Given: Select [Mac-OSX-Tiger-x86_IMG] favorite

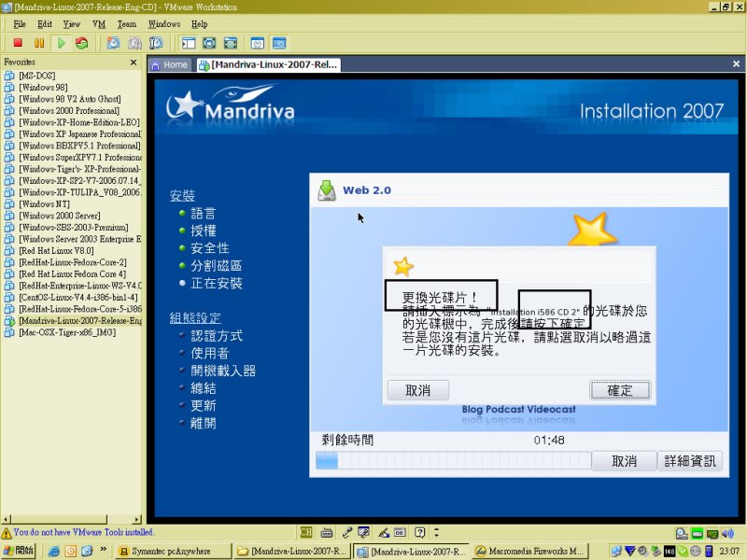Looking at the screenshot, I should (67, 332).
